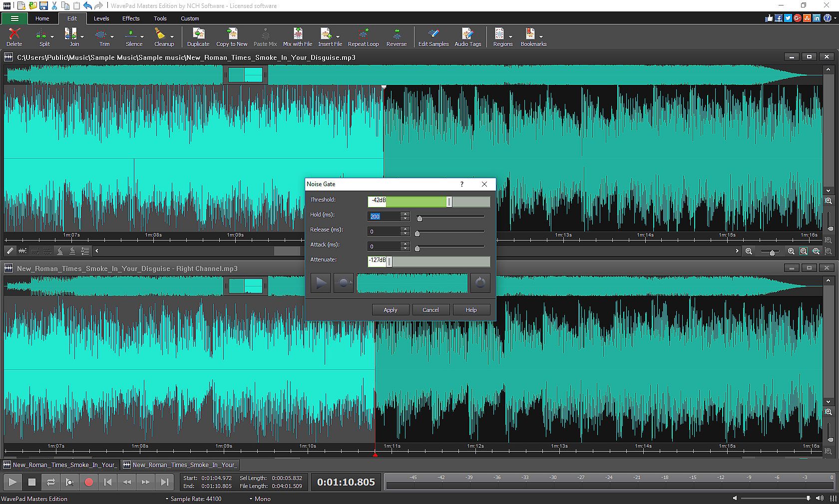Select the Duplicate toolbar icon
Image resolution: width=839 pixels, height=504 pixels.
(x=198, y=37)
